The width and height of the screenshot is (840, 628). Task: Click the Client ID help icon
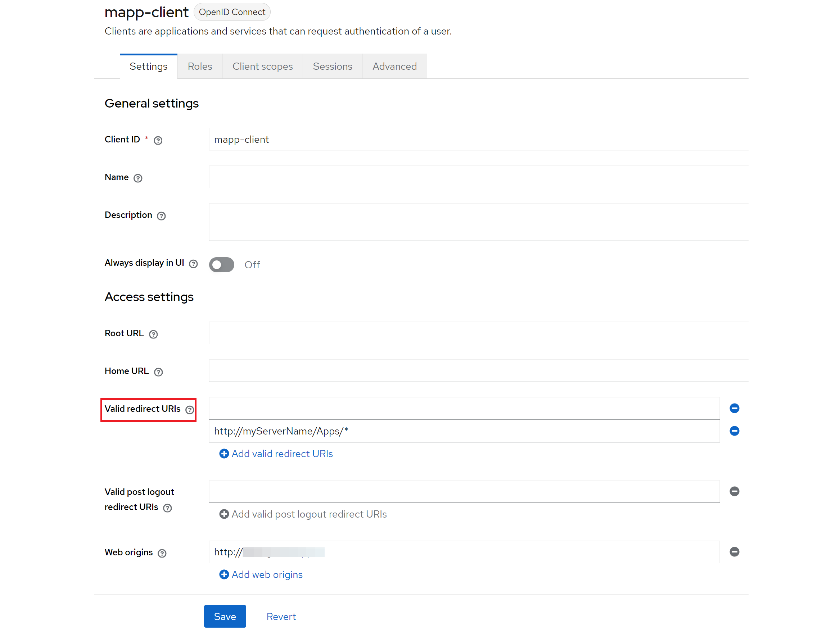point(158,140)
